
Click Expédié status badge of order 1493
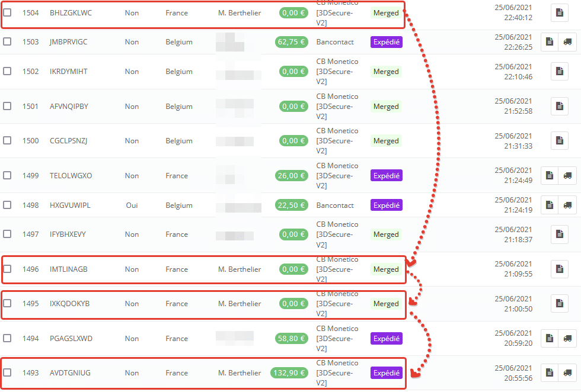(387, 372)
